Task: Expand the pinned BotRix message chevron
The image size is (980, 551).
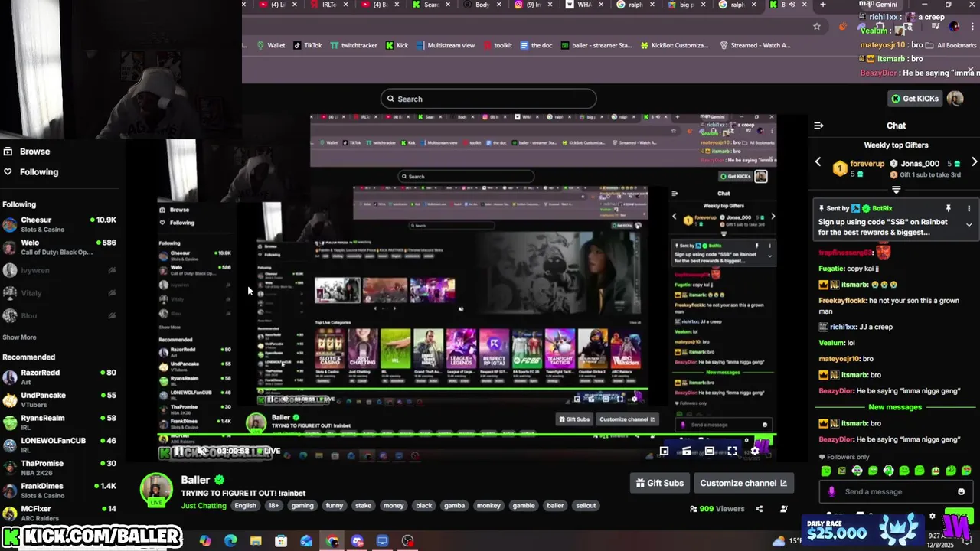Action: [x=969, y=225]
